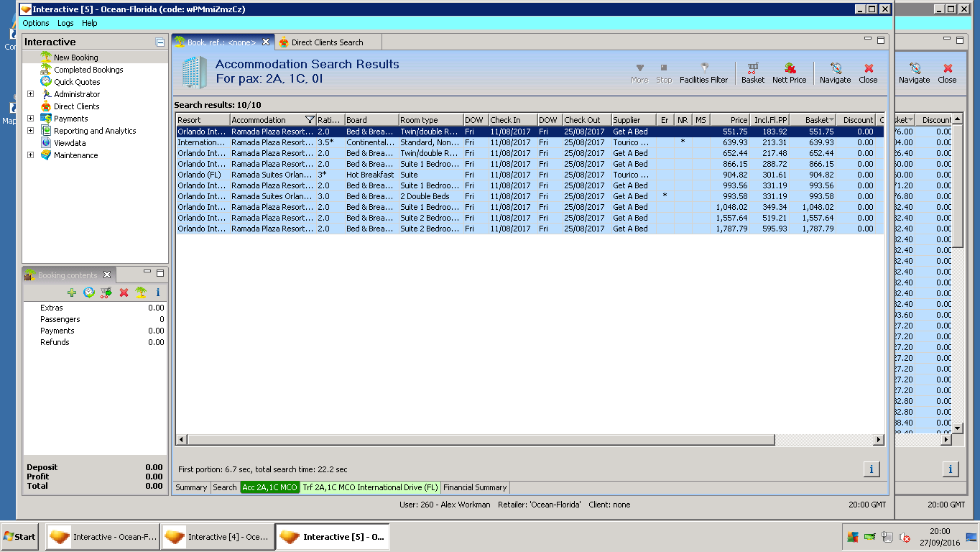The height and width of the screenshot is (552, 980).
Task: Sort results by Price column header
Action: pyautogui.click(x=730, y=120)
